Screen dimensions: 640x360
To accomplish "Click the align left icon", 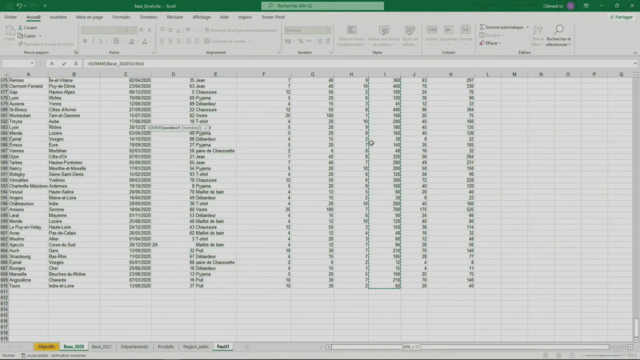I will [x=162, y=41].
